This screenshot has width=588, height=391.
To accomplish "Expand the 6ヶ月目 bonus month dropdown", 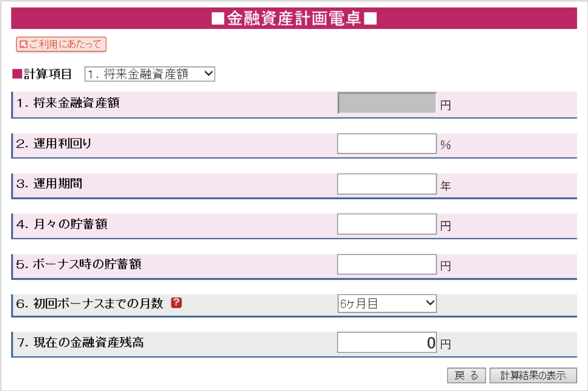I will point(387,304).
